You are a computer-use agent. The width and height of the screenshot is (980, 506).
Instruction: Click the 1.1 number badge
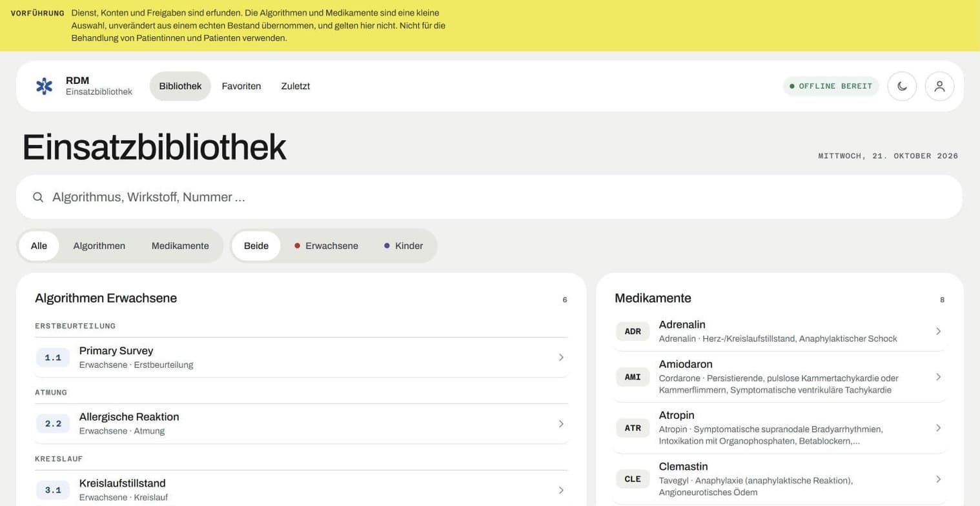click(x=53, y=358)
